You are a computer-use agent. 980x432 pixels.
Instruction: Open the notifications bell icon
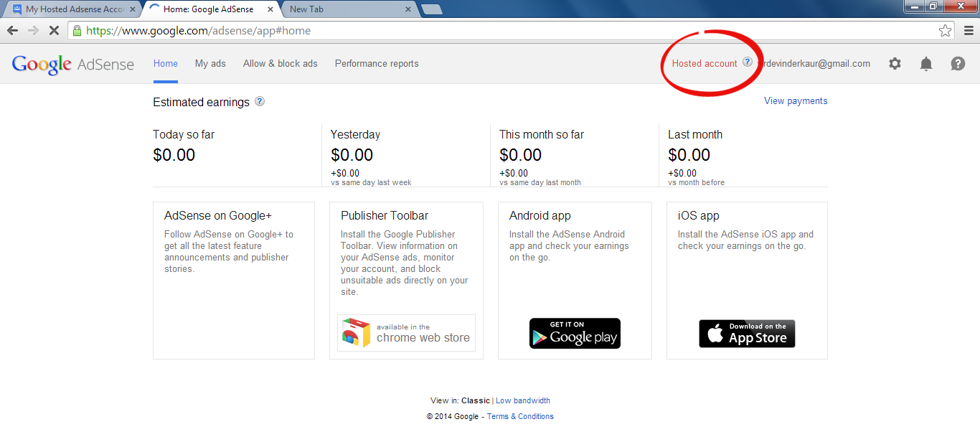[926, 64]
